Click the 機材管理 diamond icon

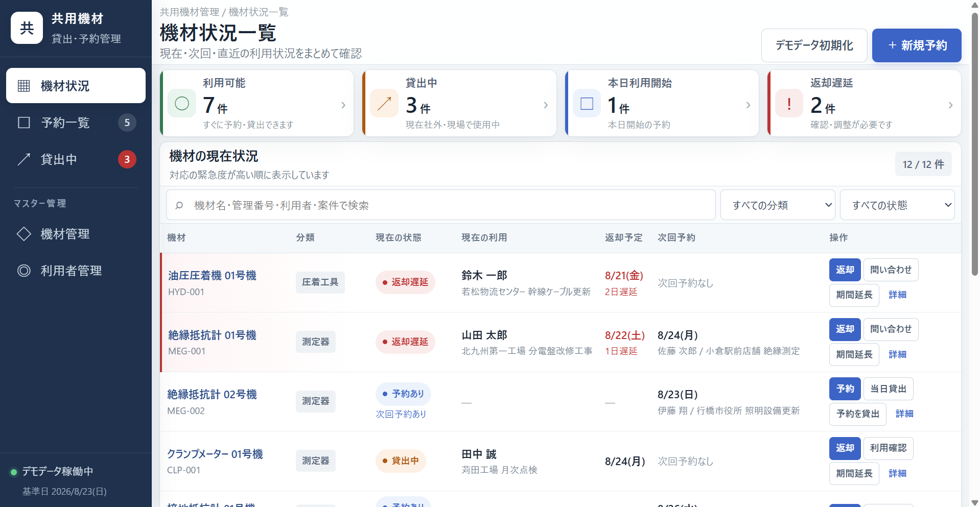24,234
